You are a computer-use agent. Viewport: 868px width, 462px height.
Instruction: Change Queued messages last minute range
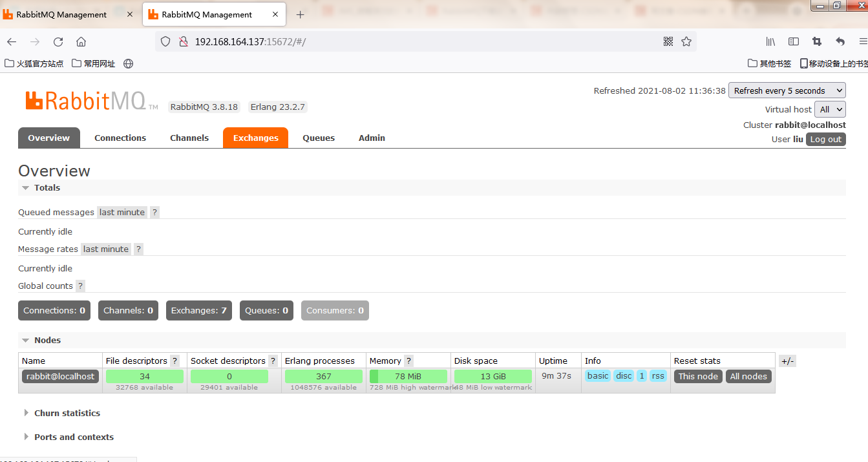tap(122, 212)
